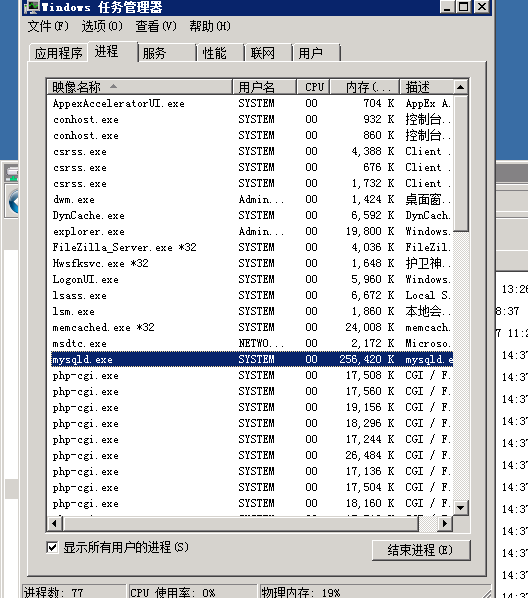Switch to the 联网 tab

pyautogui.click(x=268, y=53)
